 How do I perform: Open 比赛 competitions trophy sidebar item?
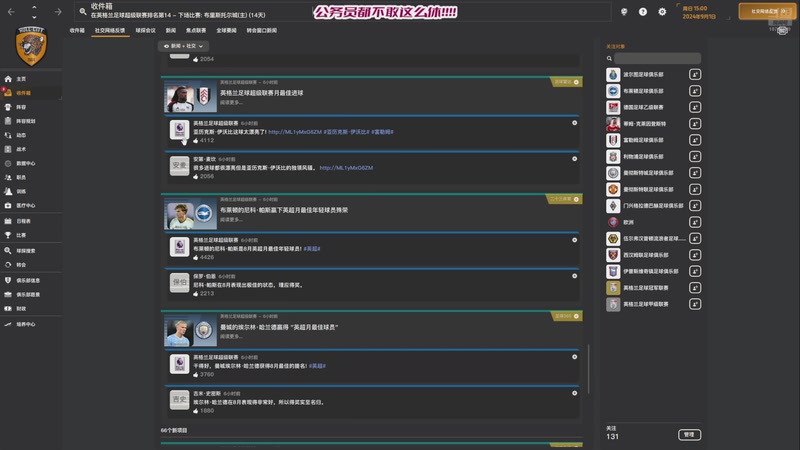[20, 235]
